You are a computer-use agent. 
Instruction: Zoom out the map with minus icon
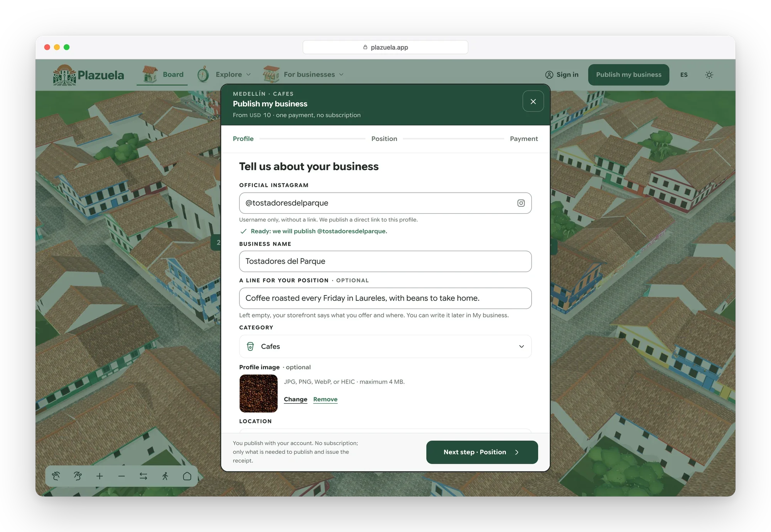pos(121,476)
